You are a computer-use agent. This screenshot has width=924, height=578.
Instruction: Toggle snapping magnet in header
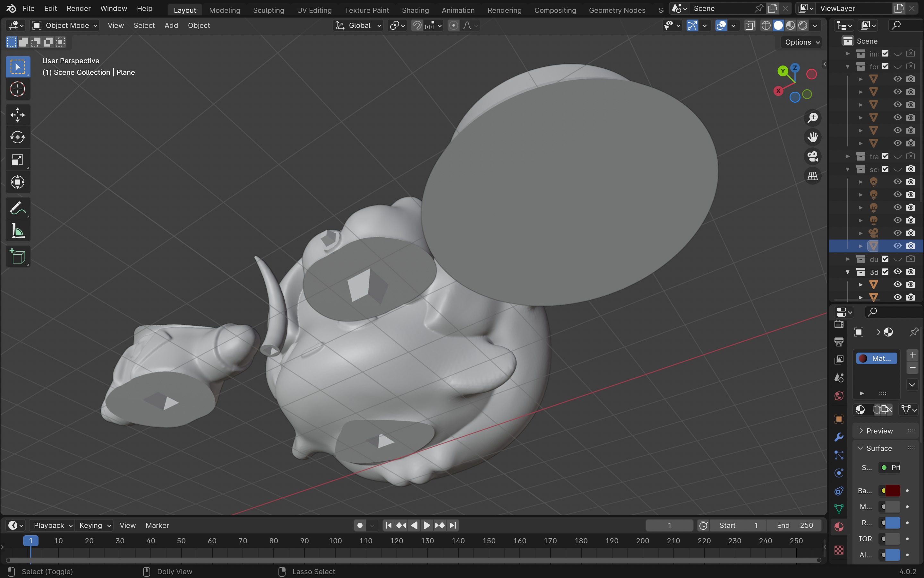[x=417, y=26]
